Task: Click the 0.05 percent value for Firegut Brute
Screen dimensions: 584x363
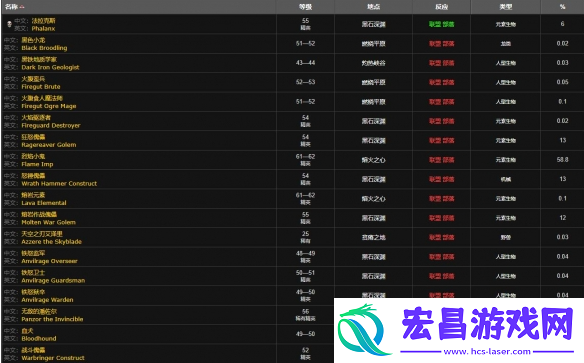Action: pos(562,82)
